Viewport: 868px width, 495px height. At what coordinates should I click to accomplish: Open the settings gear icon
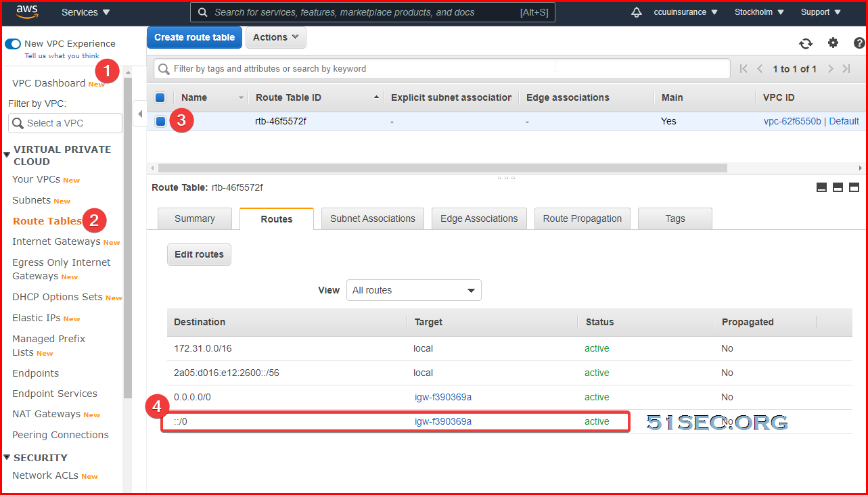(x=833, y=43)
